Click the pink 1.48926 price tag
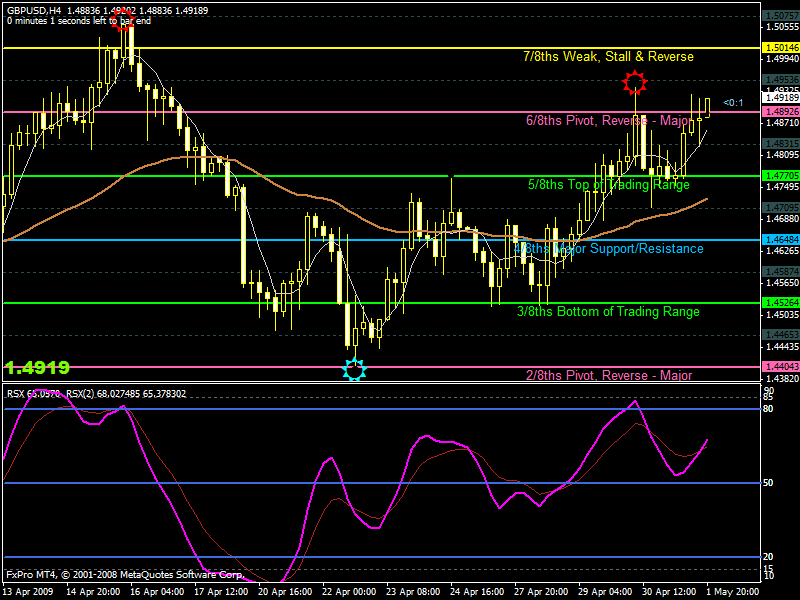Viewport: 800px width, 600px height. (781, 112)
